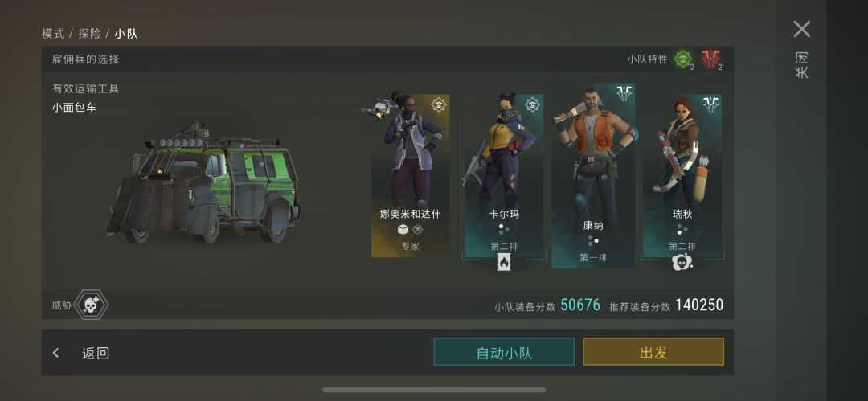
Task: Click the 出发 button
Action: click(x=653, y=352)
